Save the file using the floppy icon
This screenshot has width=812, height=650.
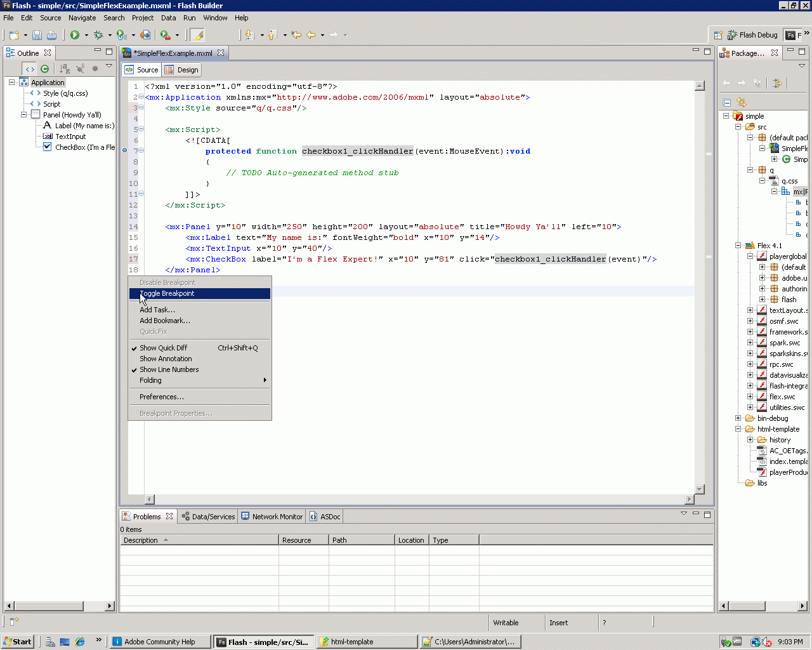tap(37, 35)
